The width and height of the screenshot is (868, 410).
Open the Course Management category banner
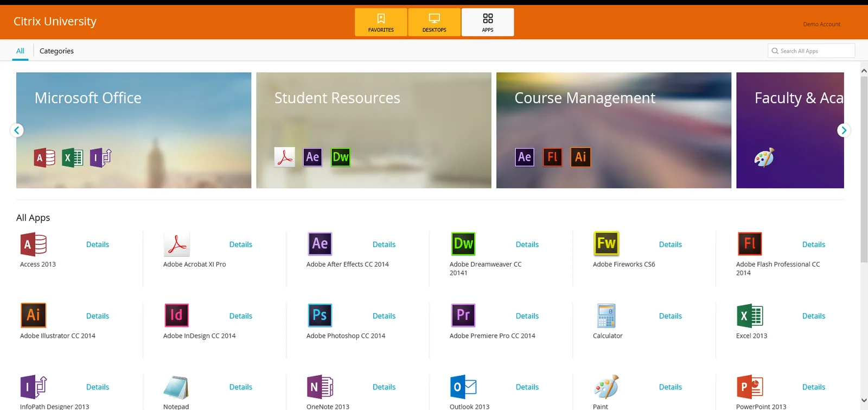614,130
